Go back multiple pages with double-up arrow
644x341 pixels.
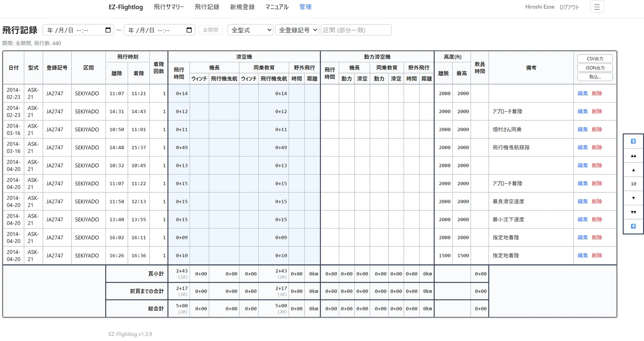click(x=633, y=155)
